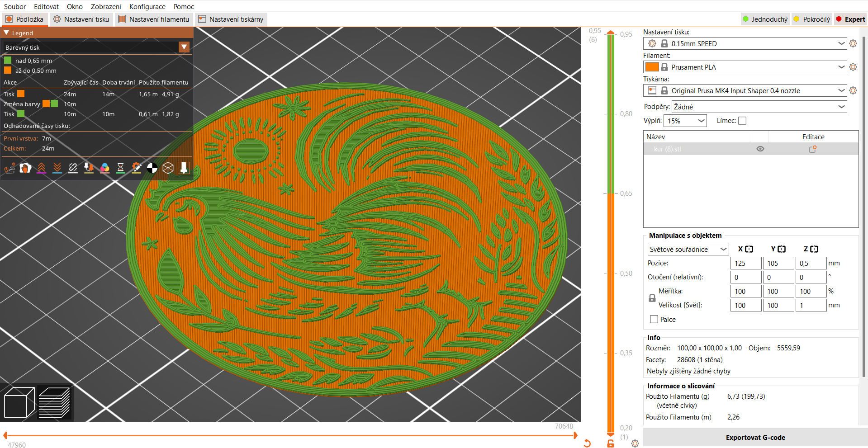Toggle shells wireframe cube icon
The width and height of the screenshot is (868, 448).
(x=168, y=168)
